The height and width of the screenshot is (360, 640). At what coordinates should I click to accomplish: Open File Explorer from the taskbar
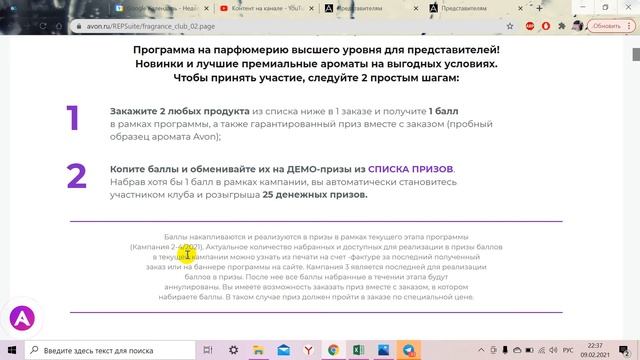(x=258, y=350)
